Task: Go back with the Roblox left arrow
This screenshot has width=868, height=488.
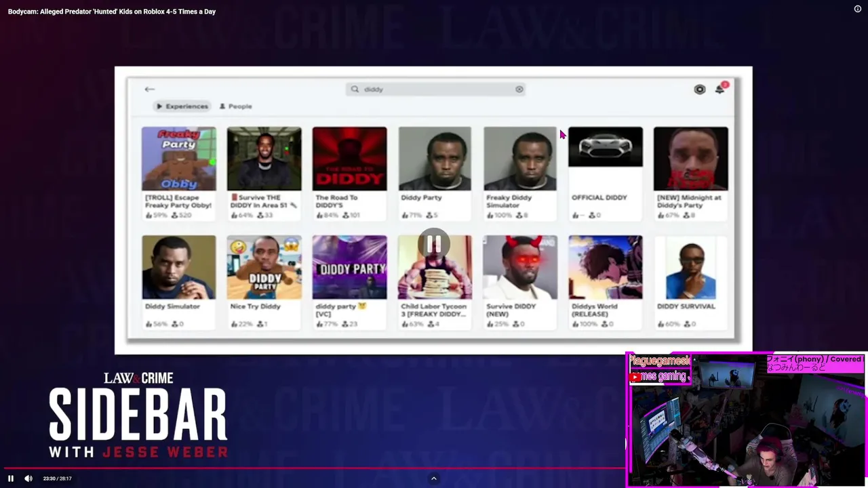Action: [150, 89]
